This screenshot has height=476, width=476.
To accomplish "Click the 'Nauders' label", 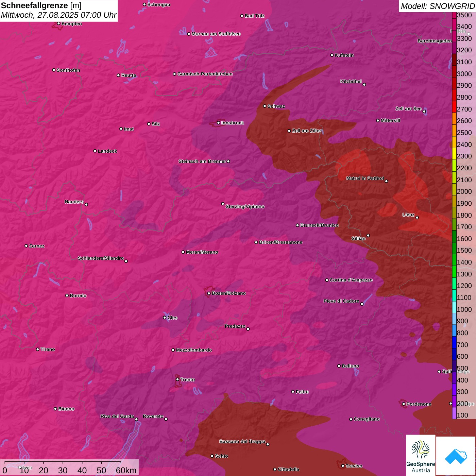I will pos(74,202).
